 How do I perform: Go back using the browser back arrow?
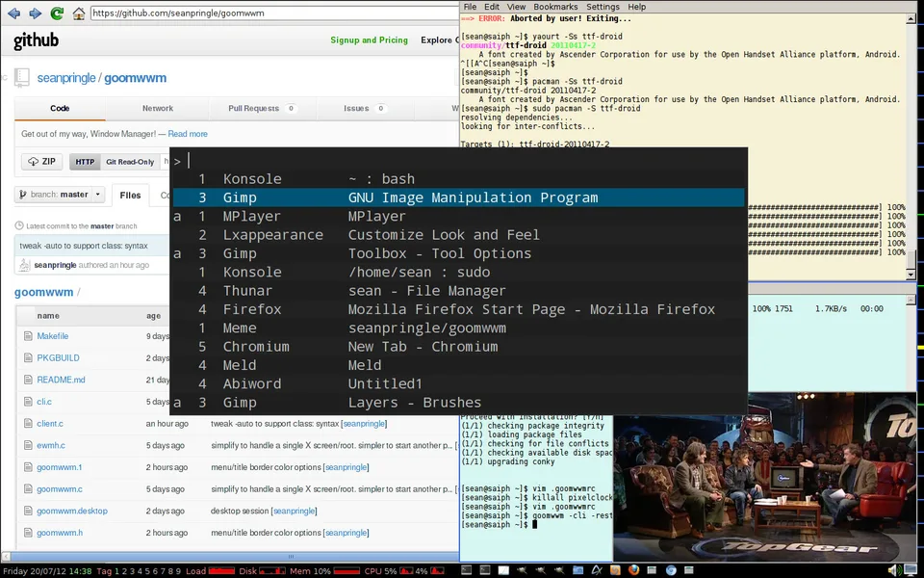click(14, 13)
